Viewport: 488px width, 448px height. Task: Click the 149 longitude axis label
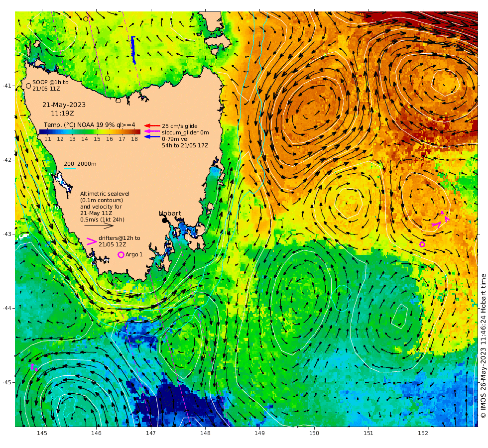coord(259,433)
